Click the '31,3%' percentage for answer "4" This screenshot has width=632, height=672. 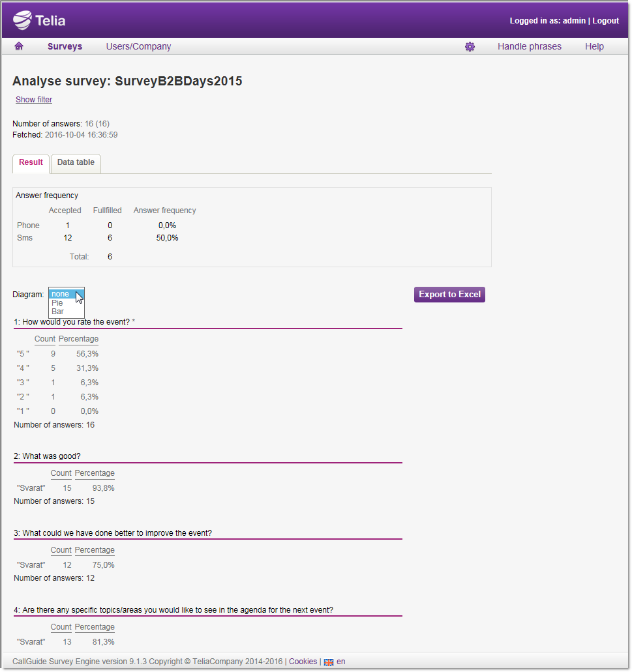click(87, 368)
